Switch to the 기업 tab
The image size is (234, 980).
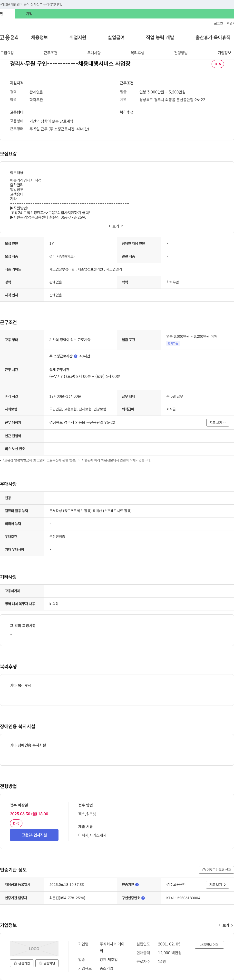pos(29,14)
